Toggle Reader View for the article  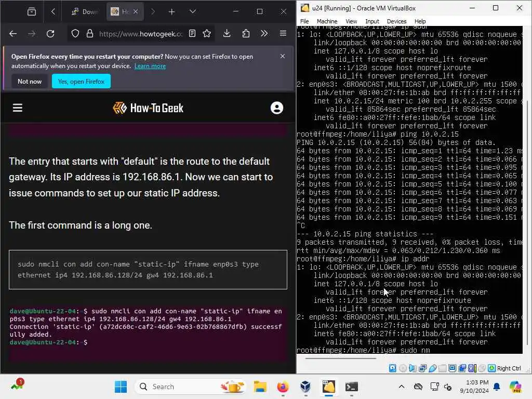pos(192,33)
